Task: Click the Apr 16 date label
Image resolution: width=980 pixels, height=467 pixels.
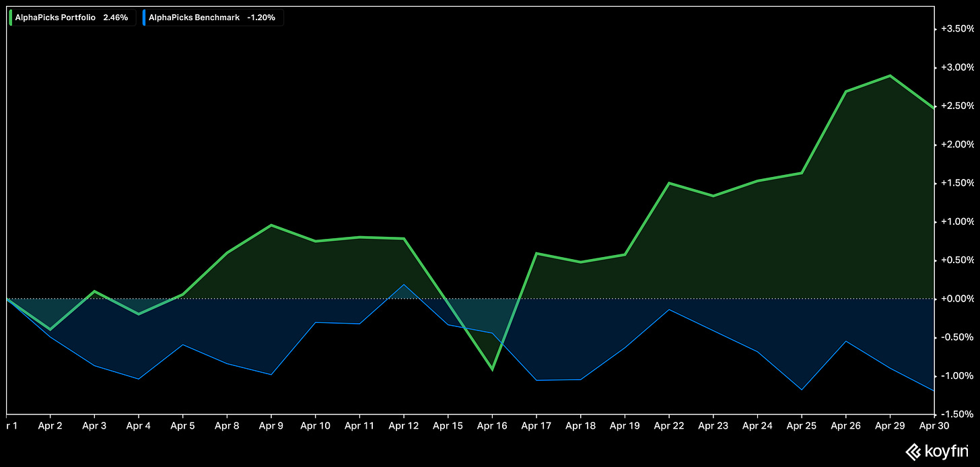Action: click(492, 426)
